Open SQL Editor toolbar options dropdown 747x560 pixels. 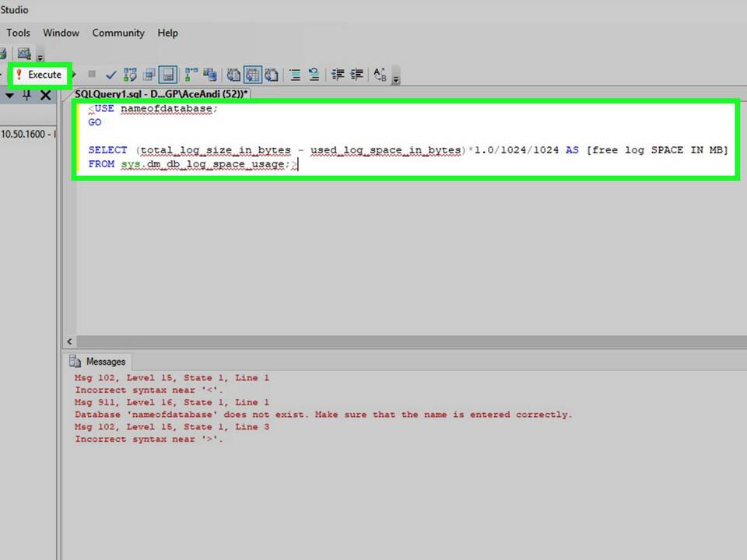click(x=396, y=78)
